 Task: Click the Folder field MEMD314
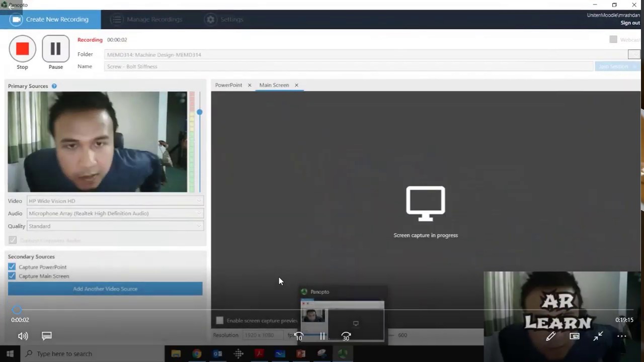366,54
